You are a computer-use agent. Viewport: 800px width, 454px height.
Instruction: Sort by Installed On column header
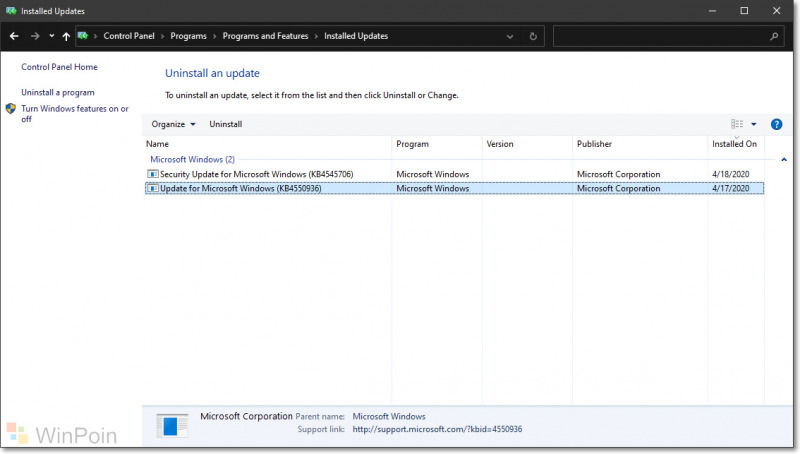tap(736, 144)
